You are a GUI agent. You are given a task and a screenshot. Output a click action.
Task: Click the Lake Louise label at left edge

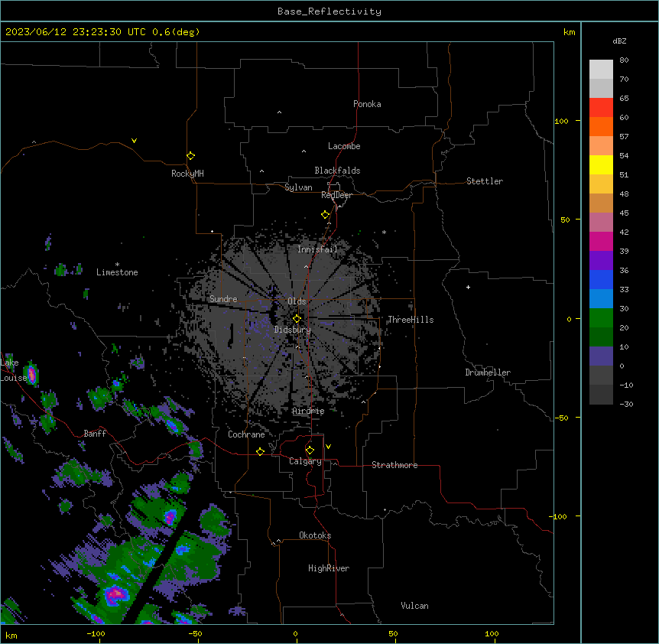12,370
